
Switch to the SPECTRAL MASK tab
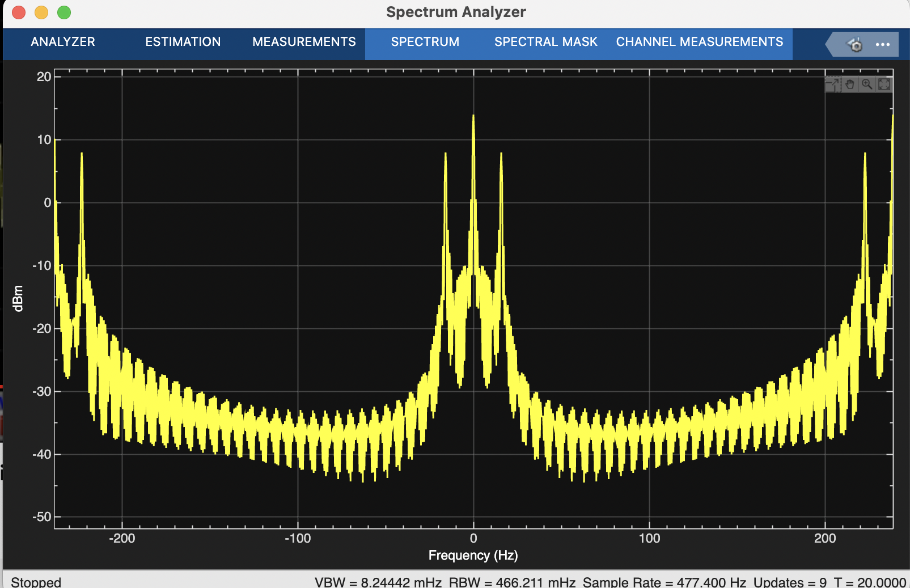coord(545,42)
